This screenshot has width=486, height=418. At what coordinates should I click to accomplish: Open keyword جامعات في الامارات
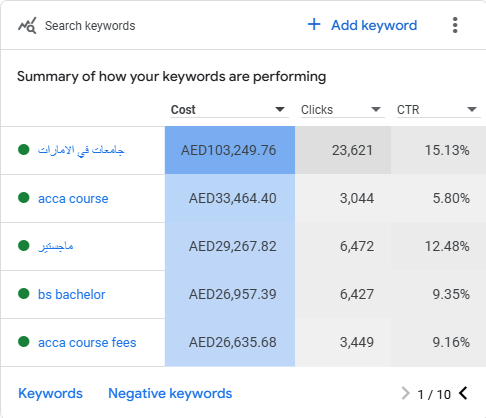tap(81, 150)
